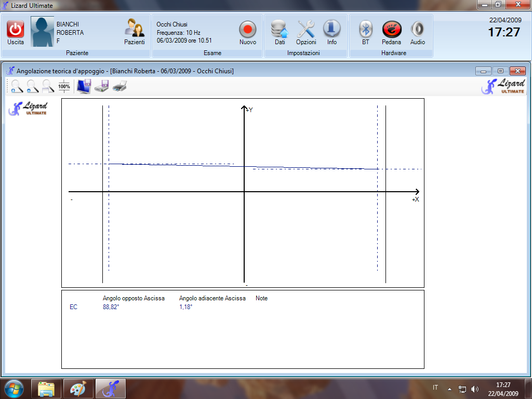
Task: Click the BT Bluetooth icon
Action: (366, 30)
